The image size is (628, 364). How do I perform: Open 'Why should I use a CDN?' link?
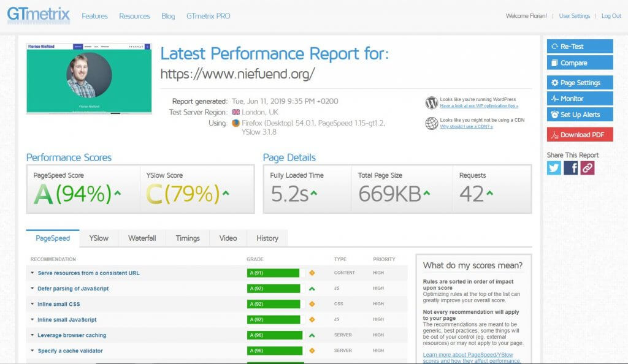point(466,126)
